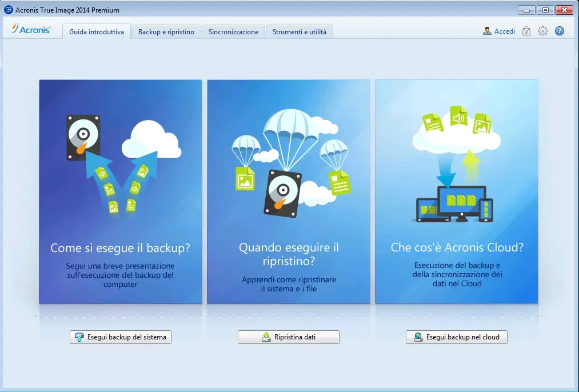579x392 pixels.
Task: Close the Acronis True Image window
Action: coord(564,10)
